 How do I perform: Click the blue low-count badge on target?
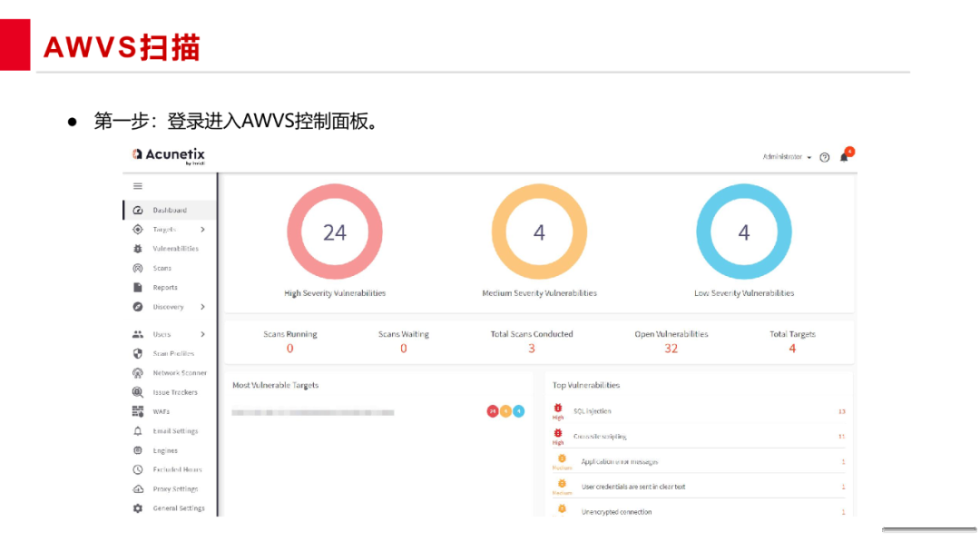pos(519,411)
